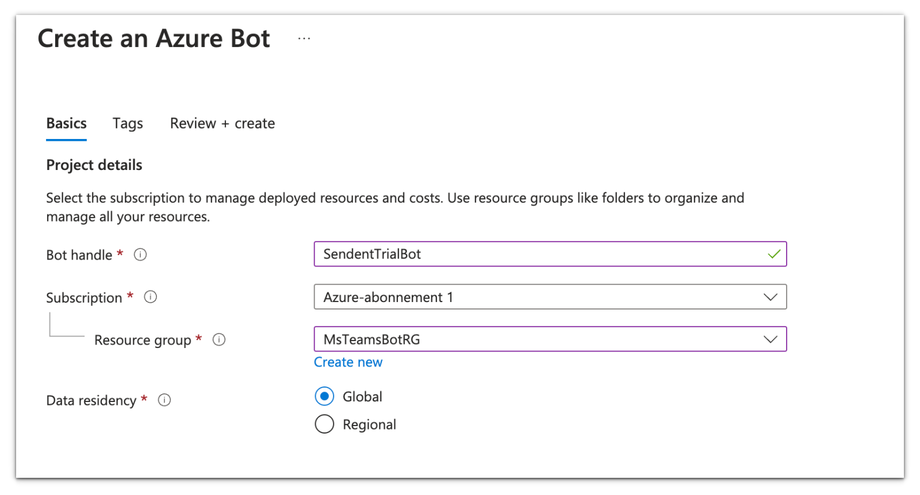
Task: Switch to the Basics tab
Action: tap(66, 123)
